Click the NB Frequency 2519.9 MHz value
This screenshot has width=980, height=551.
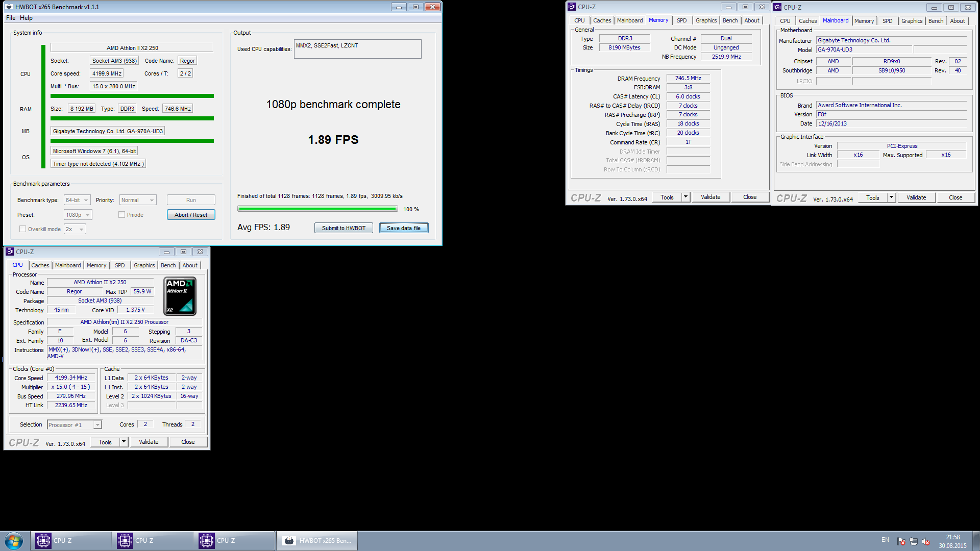point(726,57)
